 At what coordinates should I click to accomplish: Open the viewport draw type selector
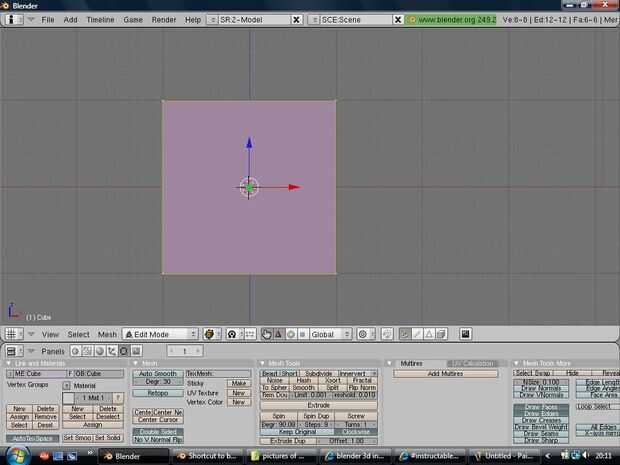[212, 335]
